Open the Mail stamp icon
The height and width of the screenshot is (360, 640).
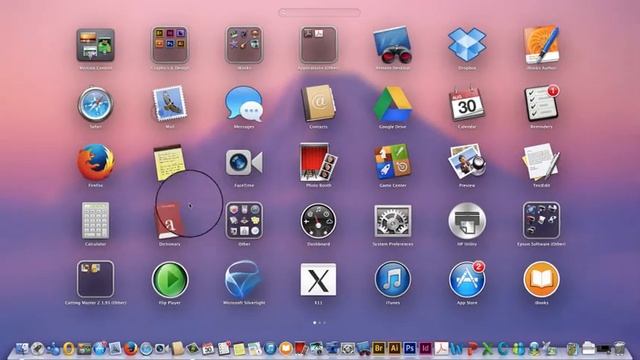tap(170, 104)
